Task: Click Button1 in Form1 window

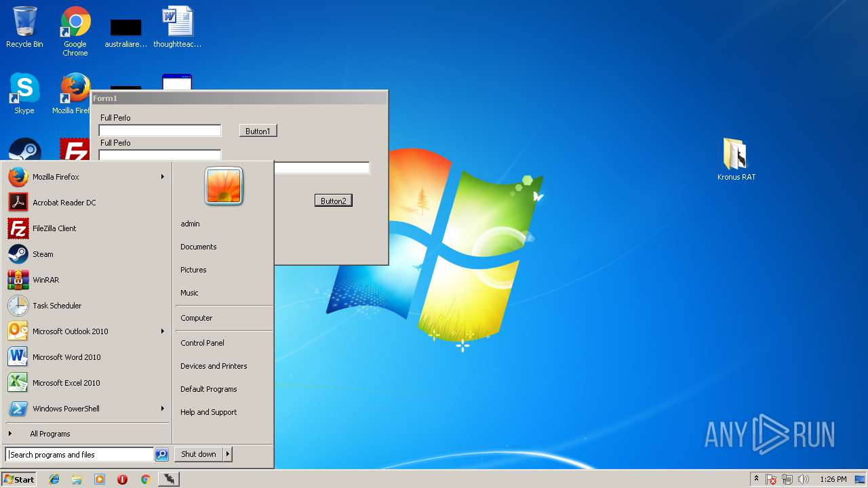Action: (258, 131)
